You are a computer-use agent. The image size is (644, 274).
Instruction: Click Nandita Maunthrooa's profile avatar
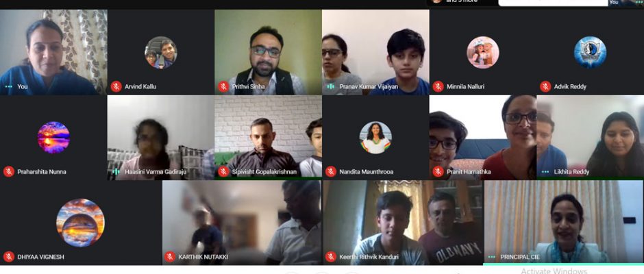point(375,137)
